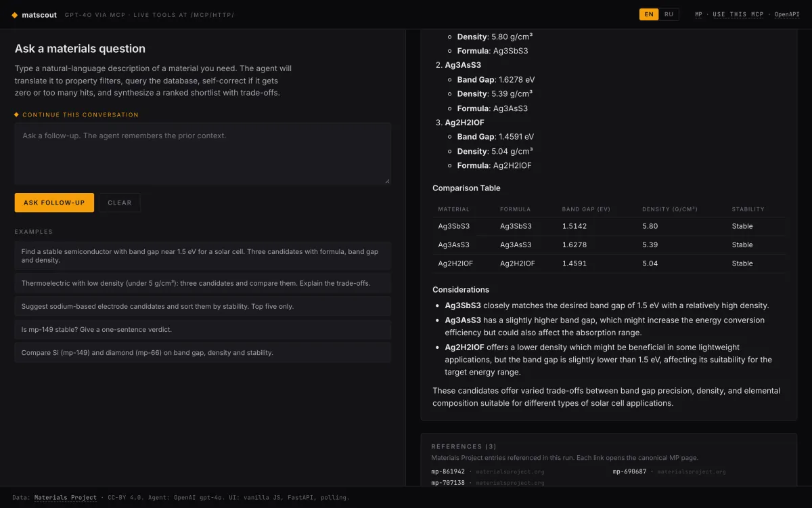Select the solar cell semiconductor example
The height and width of the screenshot is (508, 812).
203,255
